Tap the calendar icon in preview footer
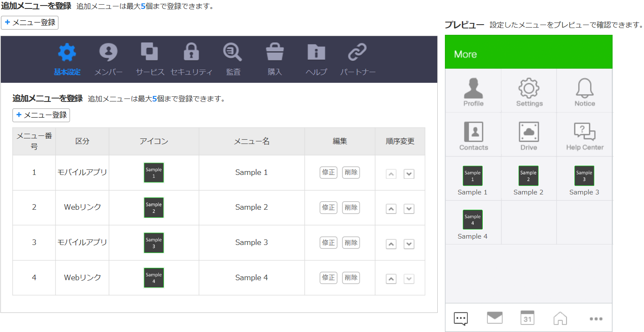Viewport: 644px width, 332px height. tap(527, 318)
